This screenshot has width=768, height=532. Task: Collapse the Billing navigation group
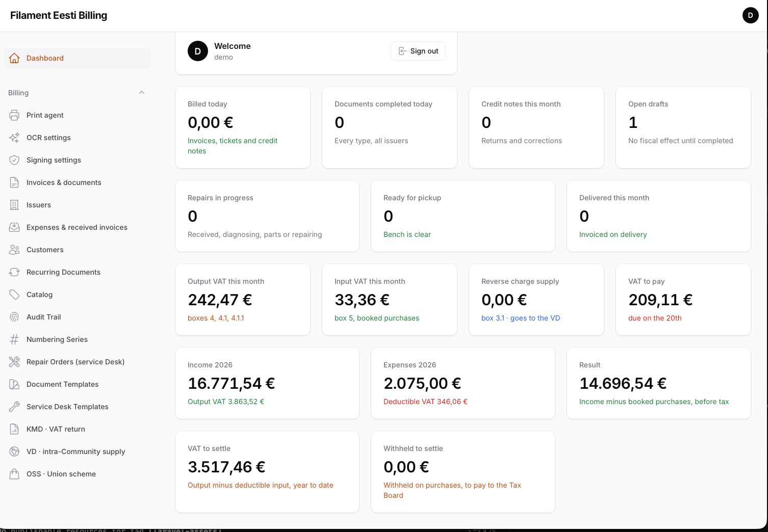click(142, 93)
